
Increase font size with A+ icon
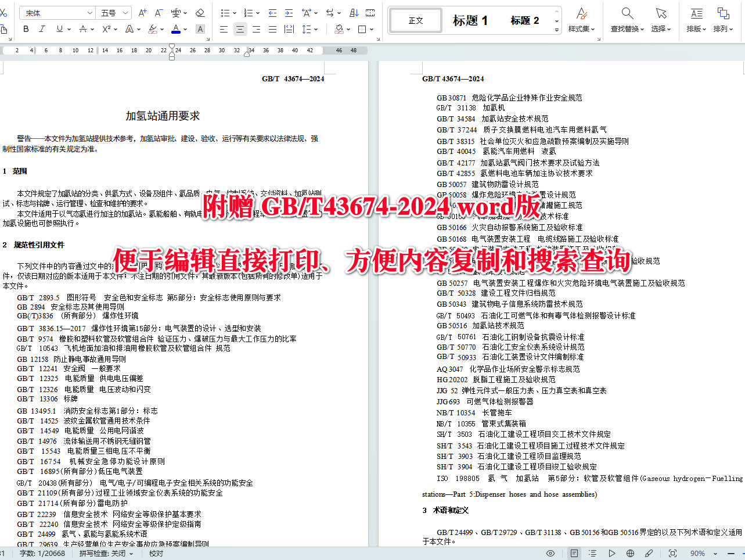[x=143, y=13]
